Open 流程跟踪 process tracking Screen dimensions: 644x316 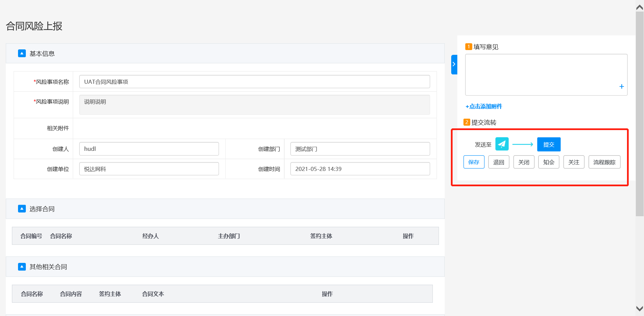point(604,162)
